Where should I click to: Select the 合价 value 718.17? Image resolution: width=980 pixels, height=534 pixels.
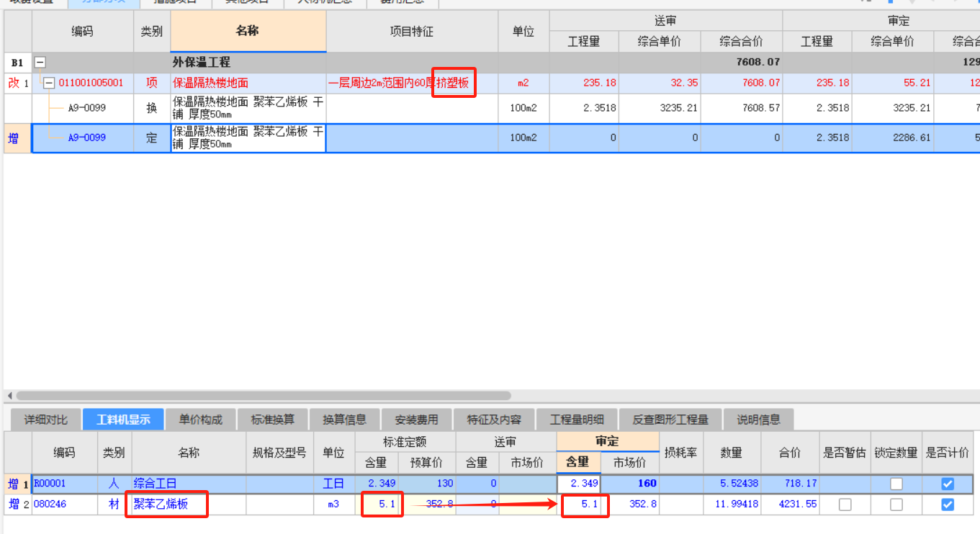pyautogui.click(x=790, y=484)
